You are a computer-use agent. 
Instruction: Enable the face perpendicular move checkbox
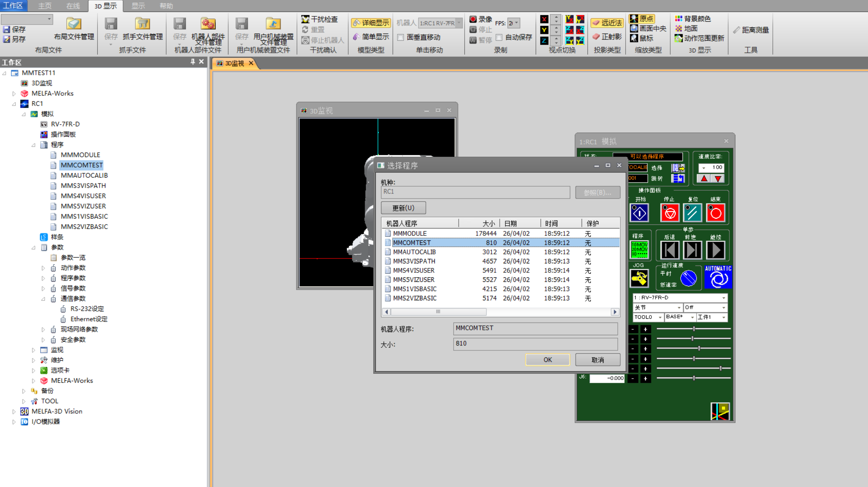[x=401, y=37]
